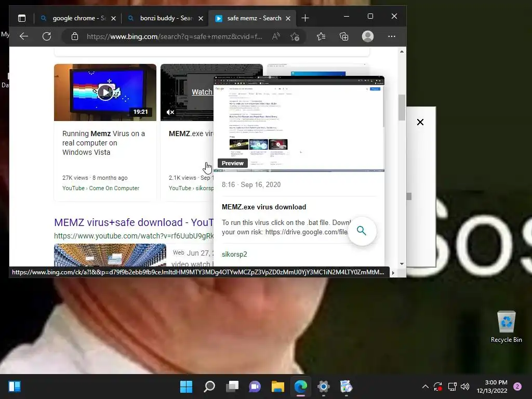Screen dimensions: 532x399
Task: Play the Running Memz Virus video thumbnail
Action: point(105,92)
